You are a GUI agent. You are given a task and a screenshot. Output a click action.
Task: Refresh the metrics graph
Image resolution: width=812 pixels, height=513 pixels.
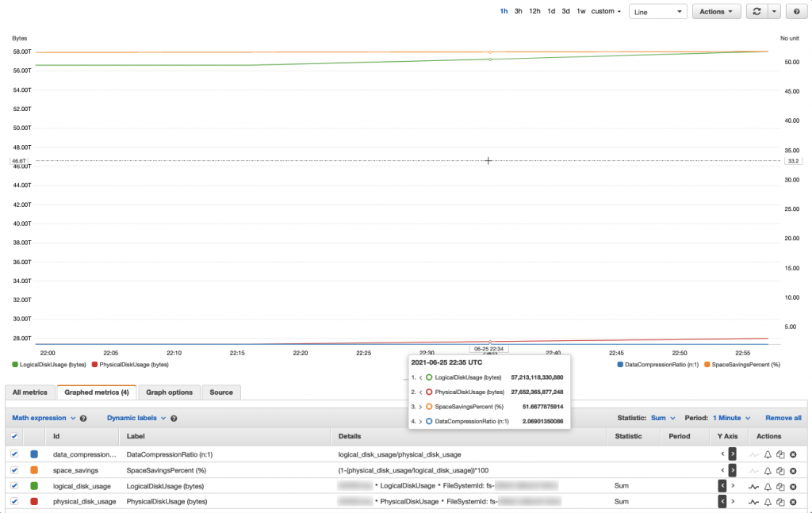(x=757, y=11)
